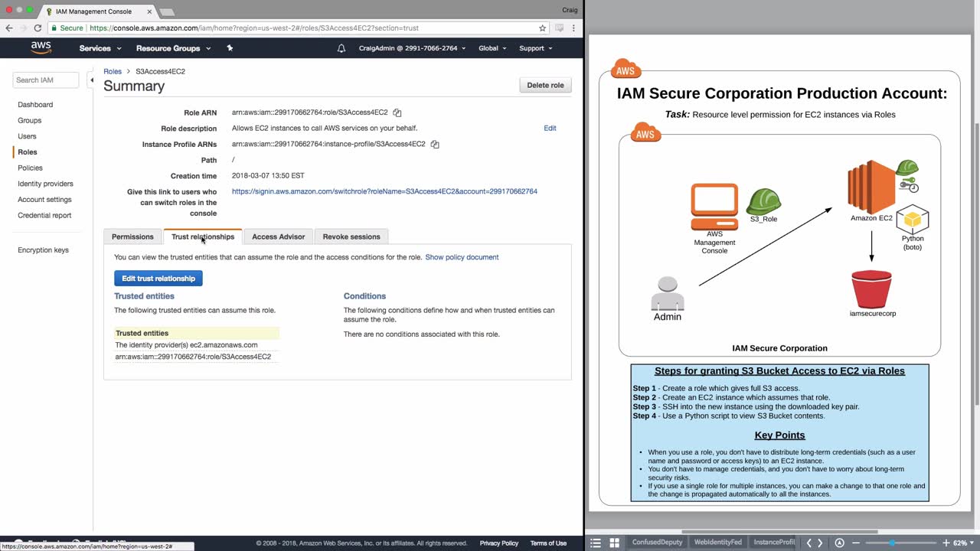Open the pin shortcuts icon in AWS navbar
980x551 pixels.
(x=230, y=48)
